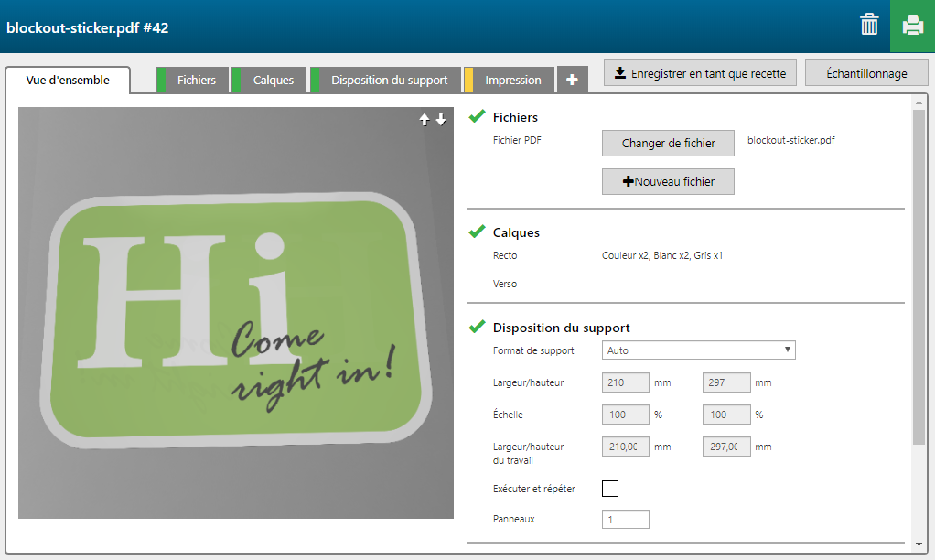Open the Disposition du support tab
The height and width of the screenshot is (560, 935).
pos(386,80)
